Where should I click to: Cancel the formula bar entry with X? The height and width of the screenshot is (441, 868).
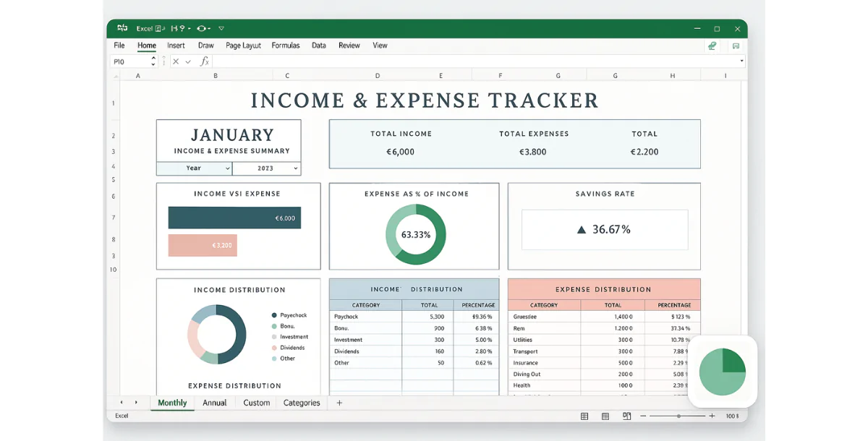tap(176, 61)
